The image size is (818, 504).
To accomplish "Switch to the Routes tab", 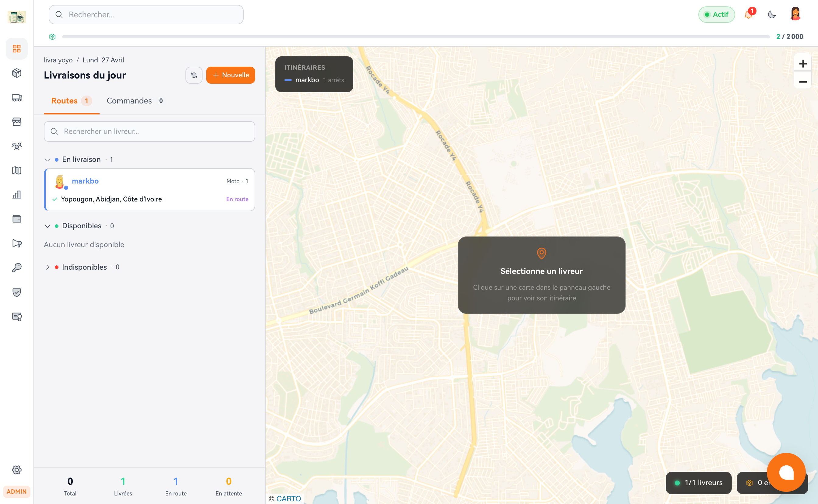I will (x=71, y=101).
